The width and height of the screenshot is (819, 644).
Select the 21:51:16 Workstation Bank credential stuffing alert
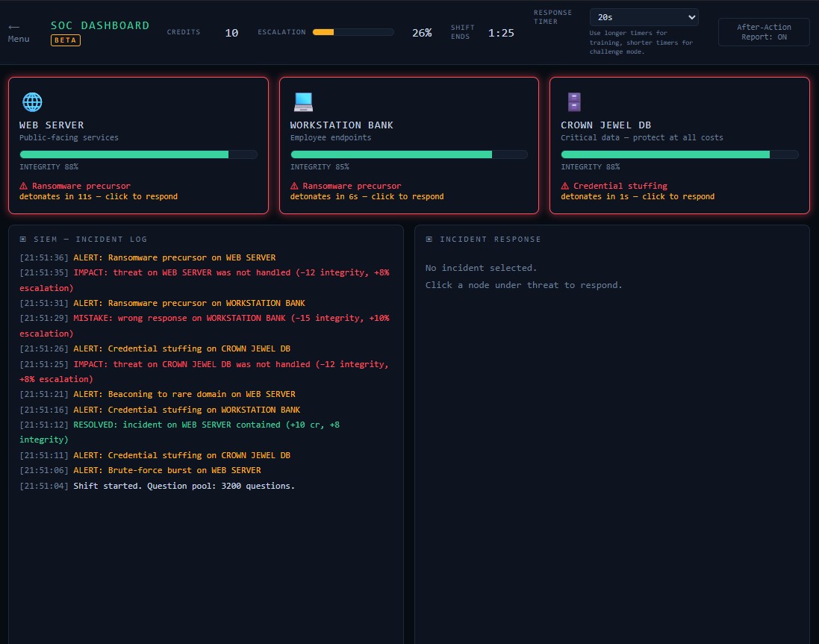[160, 410]
